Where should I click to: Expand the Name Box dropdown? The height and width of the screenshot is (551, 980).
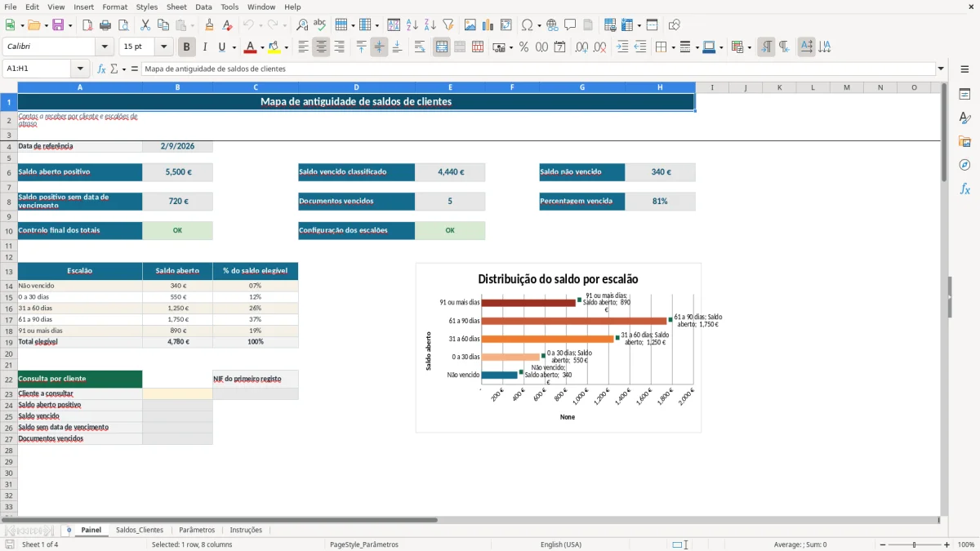pos(80,69)
